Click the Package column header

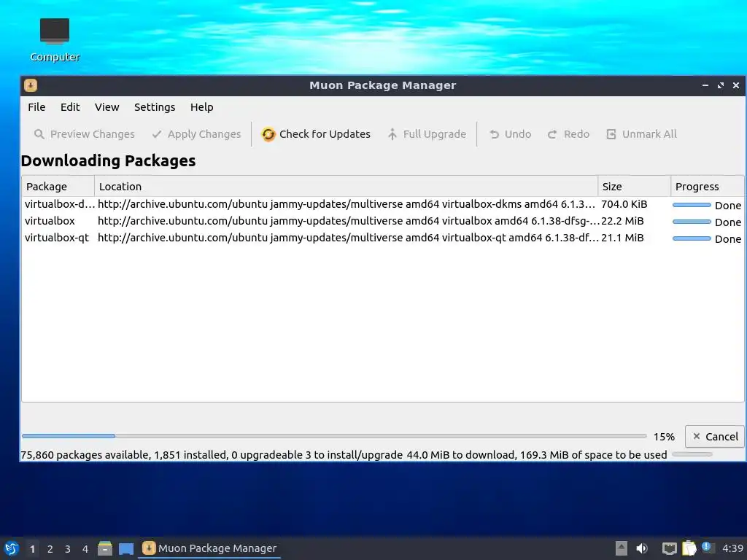[x=58, y=186]
